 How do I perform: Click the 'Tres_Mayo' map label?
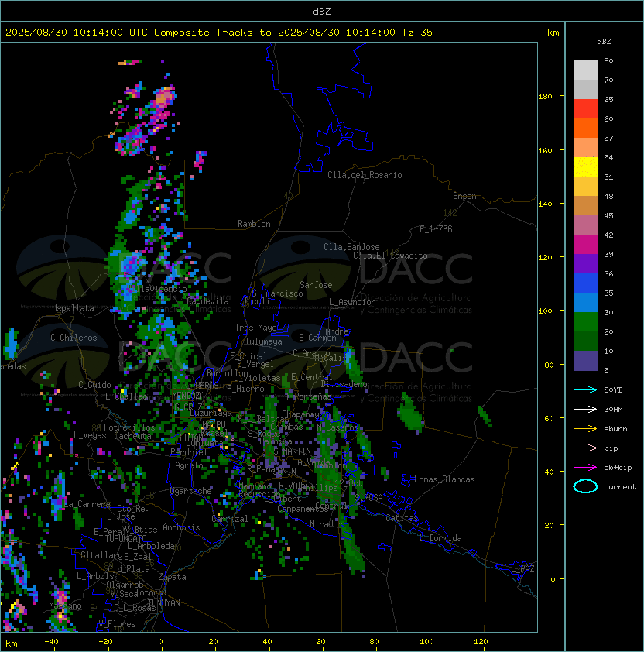point(255,328)
